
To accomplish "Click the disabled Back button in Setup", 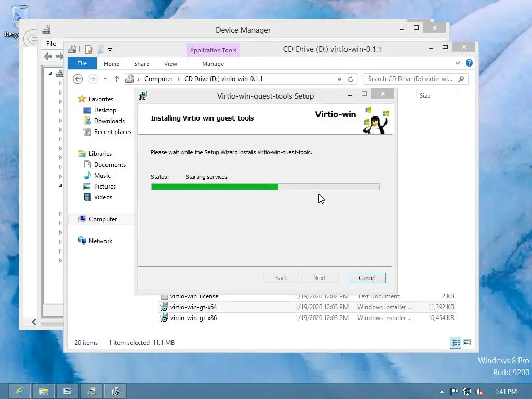I will (x=281, y=278).
